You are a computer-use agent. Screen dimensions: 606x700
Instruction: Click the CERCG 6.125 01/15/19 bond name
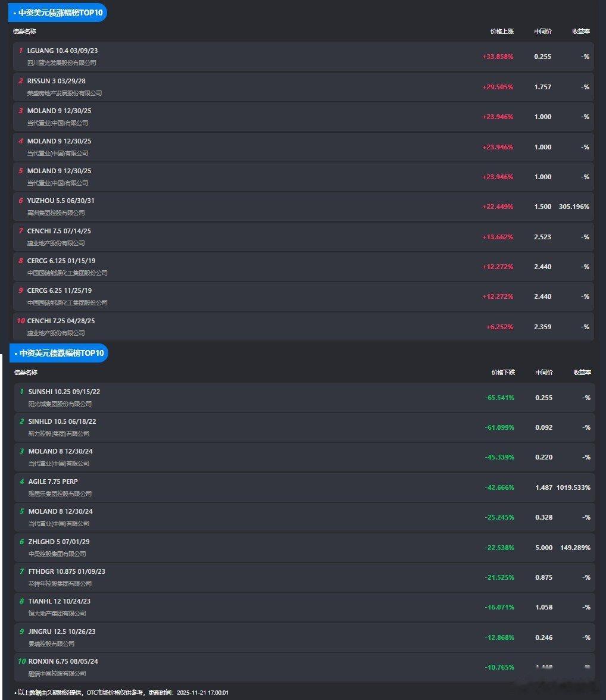[61, 261]
